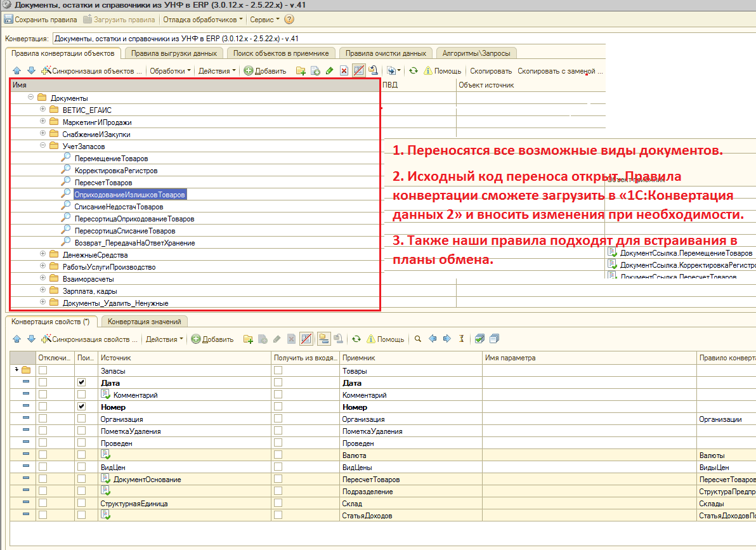
Task: Click the green refresh icon in upper toolbar
Action: click(413, 70)
